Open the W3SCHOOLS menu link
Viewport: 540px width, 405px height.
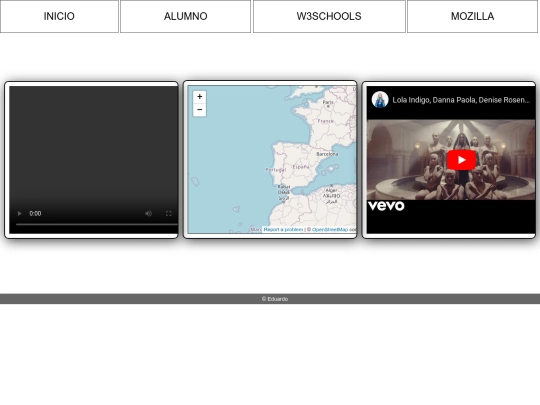pyautogui.click(x=329, y=16)
